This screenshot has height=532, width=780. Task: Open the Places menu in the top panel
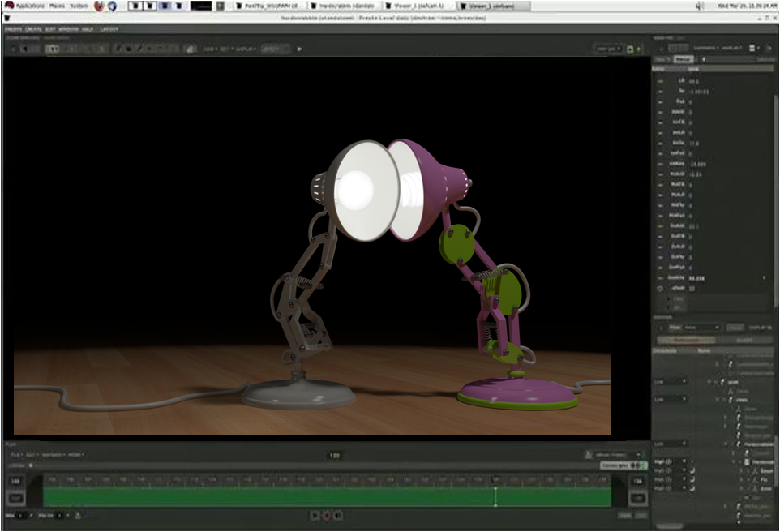(x=57, y=6)
